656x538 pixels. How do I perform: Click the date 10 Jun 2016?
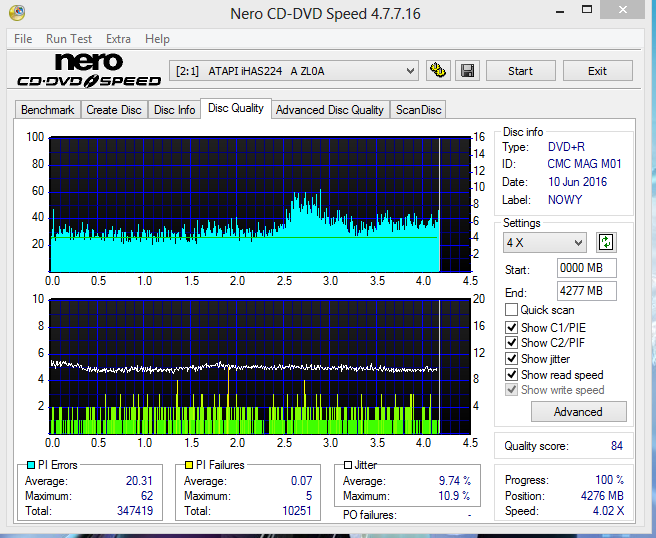[577, 182]
